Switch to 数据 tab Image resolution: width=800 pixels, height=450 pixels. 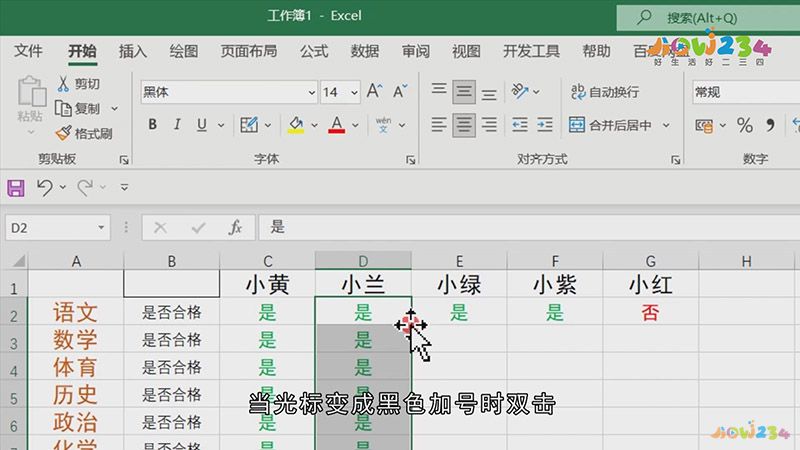pos(365,51)
